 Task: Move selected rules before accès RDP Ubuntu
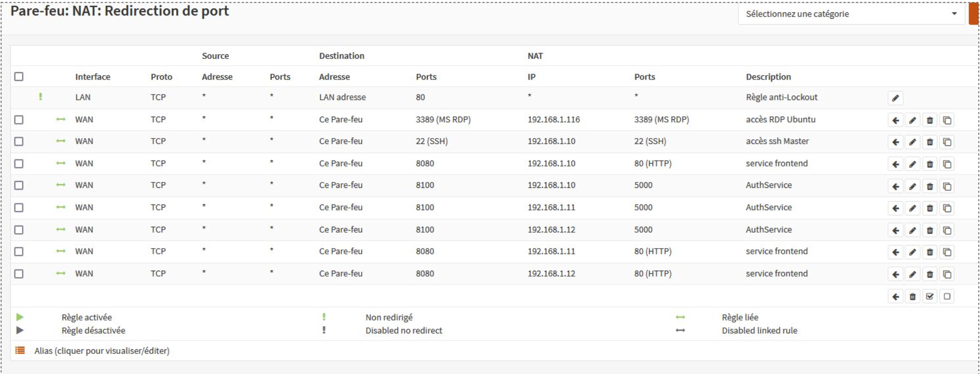(x=895, y=120)
